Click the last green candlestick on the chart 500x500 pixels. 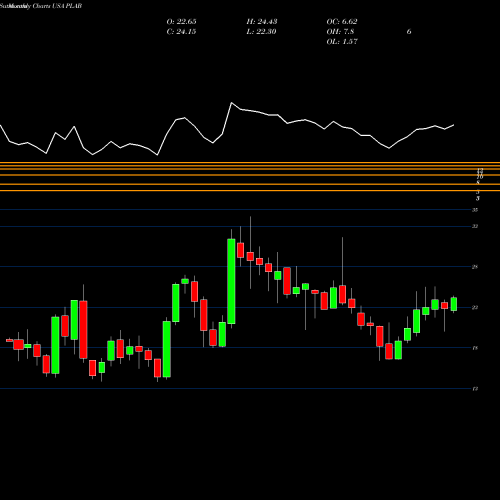(x=454, y=304)
